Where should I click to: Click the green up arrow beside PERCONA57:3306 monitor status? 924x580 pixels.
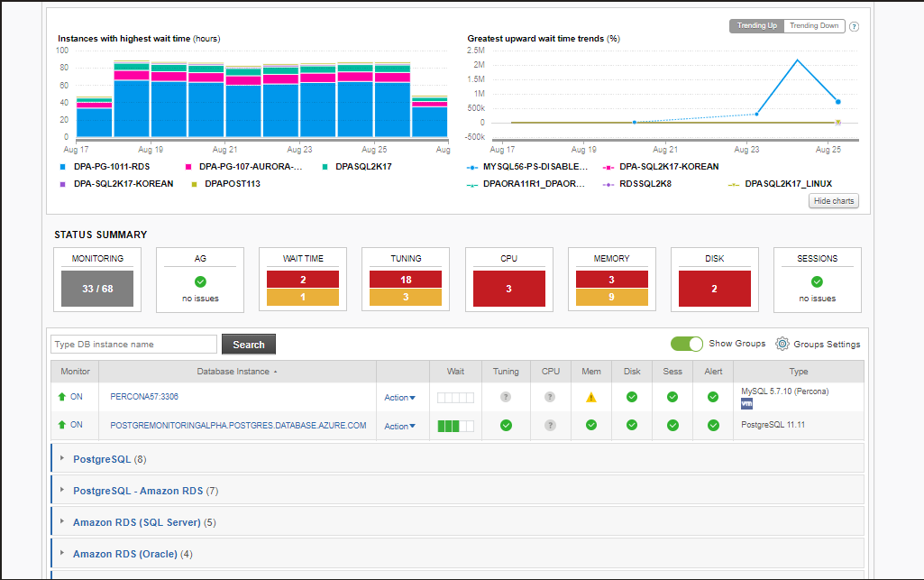tap(60, 396)
